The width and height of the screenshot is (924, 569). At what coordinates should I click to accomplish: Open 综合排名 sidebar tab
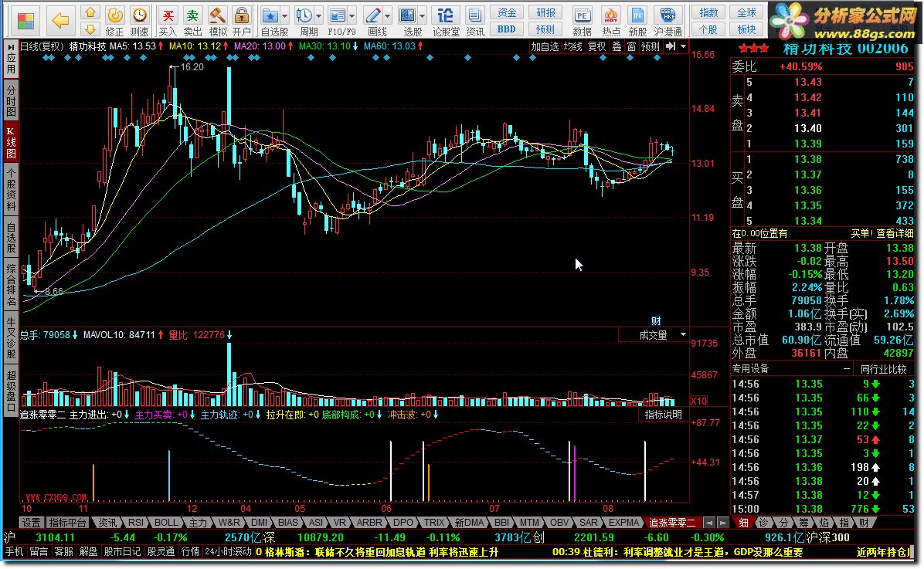point(11,285)
